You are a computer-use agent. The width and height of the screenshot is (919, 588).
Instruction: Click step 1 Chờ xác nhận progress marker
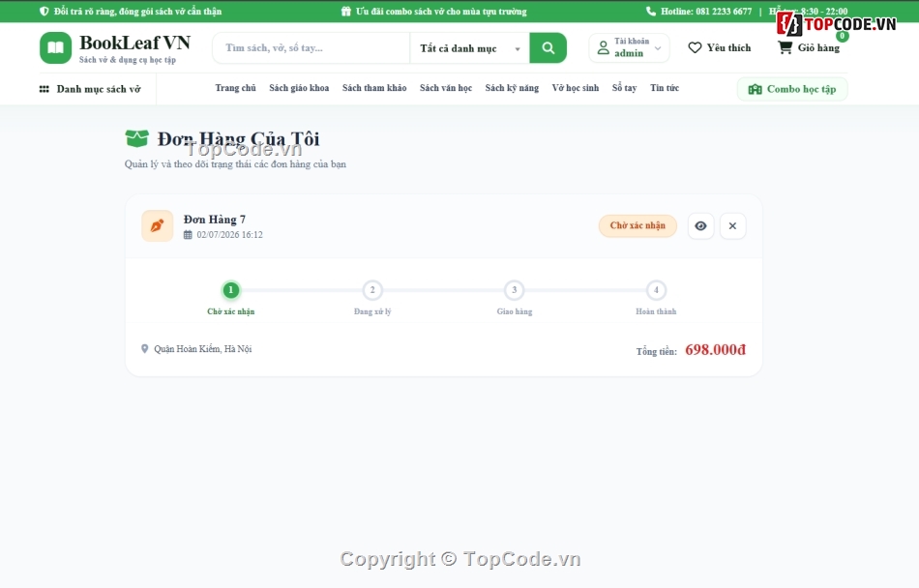tap(231, 290)
